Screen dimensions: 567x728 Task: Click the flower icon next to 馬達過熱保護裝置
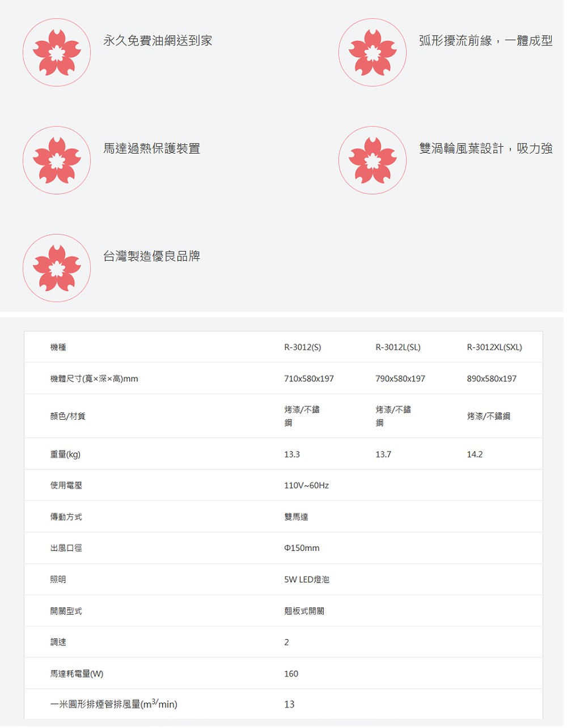coord(57,160)
